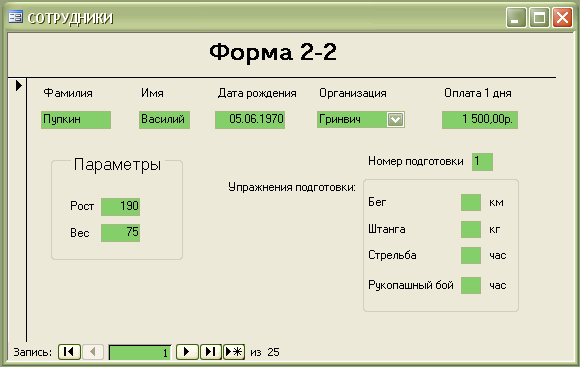Click the Фамилия field containing Пупкин
The width and height of the screenshot is (580, 367).
coord(76,119)
